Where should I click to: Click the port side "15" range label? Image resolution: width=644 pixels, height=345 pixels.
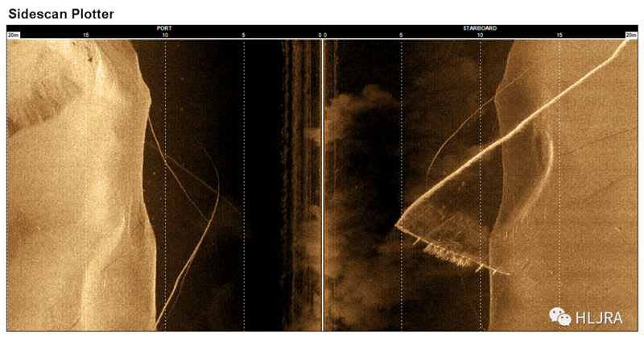[86, 35]
